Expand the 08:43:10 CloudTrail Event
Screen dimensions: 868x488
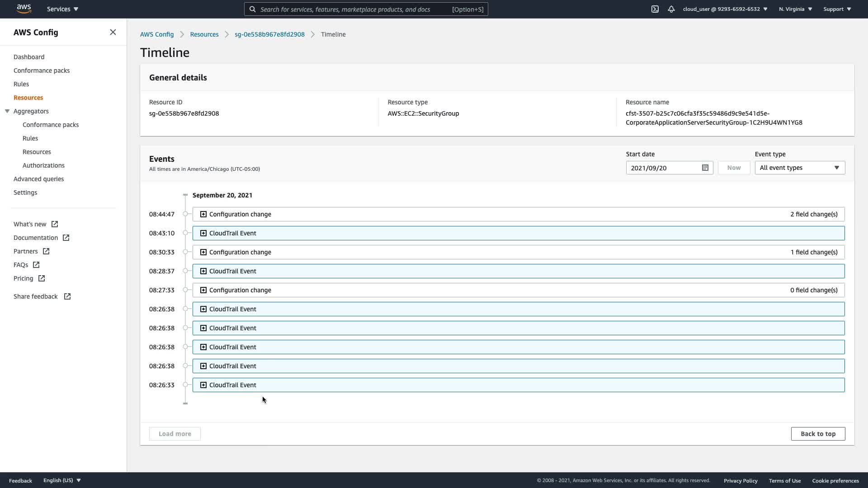pos(203,233)
